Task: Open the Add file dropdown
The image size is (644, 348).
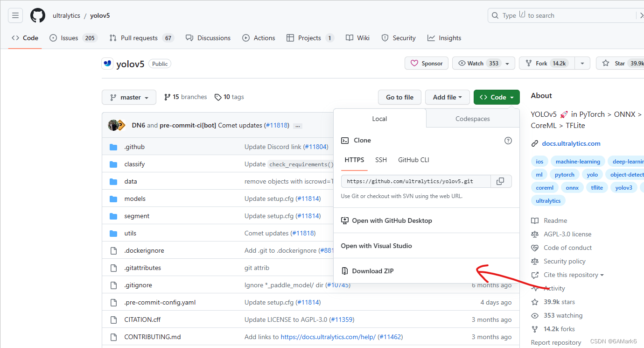Action: [447, 97]
